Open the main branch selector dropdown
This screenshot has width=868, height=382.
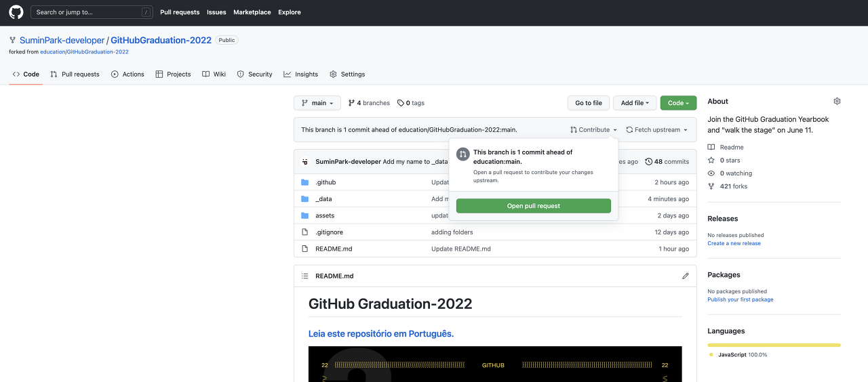click(317, 103)
